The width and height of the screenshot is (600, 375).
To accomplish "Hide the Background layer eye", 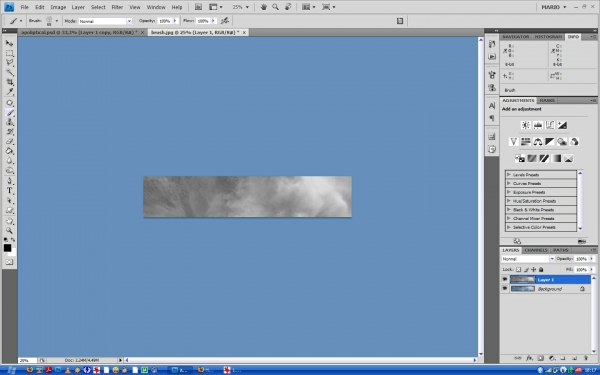I will (505, 289).
